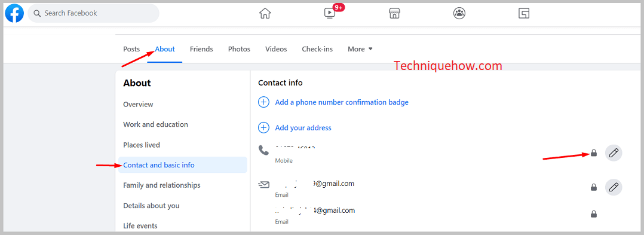Click the Mobile label under phone number
The height and width of the screenshot is (235, 644).
pyautogui.click(x=284, y=161)
